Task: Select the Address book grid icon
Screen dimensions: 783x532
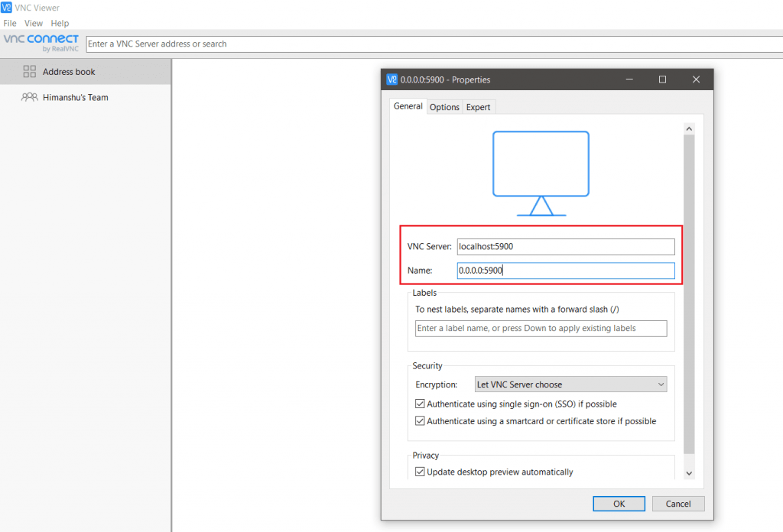Action: coord(30,71)
